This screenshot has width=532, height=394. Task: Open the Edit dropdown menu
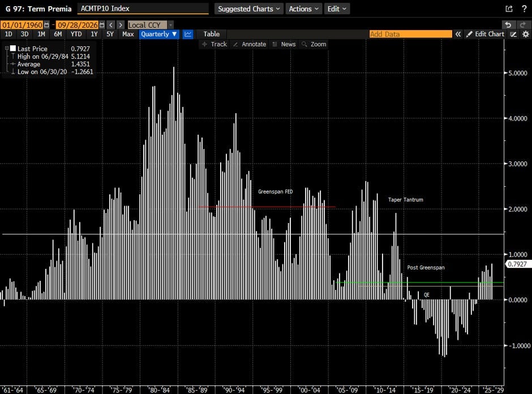coord(337,9)
